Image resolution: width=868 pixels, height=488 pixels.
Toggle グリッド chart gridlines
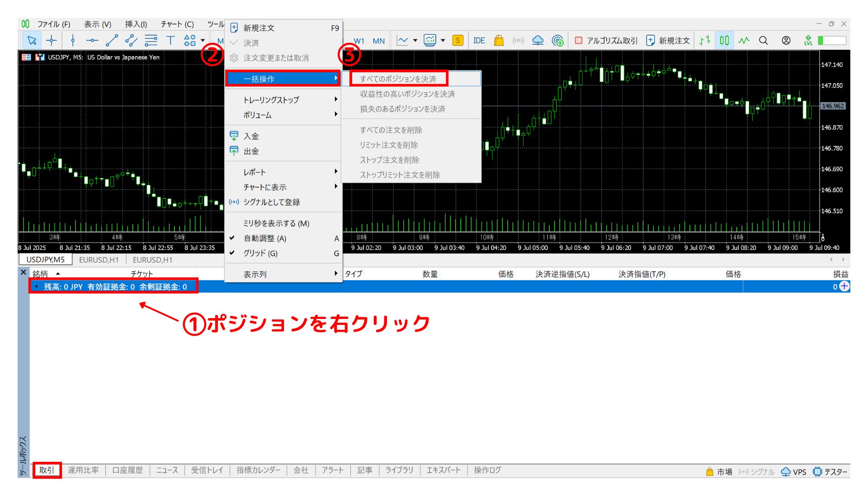pos(260,253)
